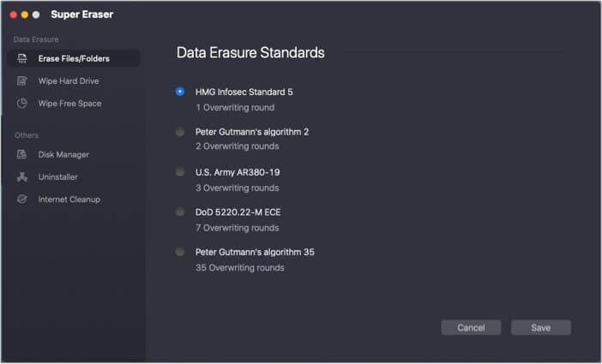Click the 'Data Erasure' sidebar header

[x=36, y=39]
